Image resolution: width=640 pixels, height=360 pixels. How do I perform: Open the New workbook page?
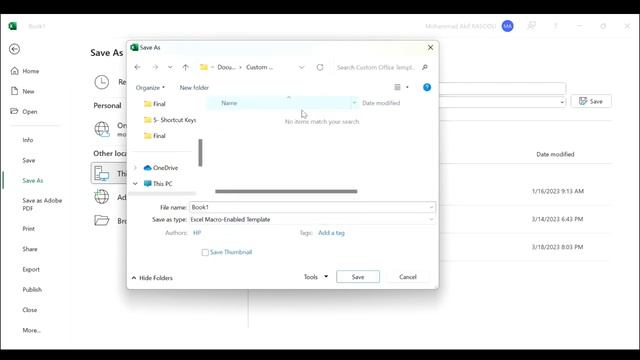(x=23, y=91)
